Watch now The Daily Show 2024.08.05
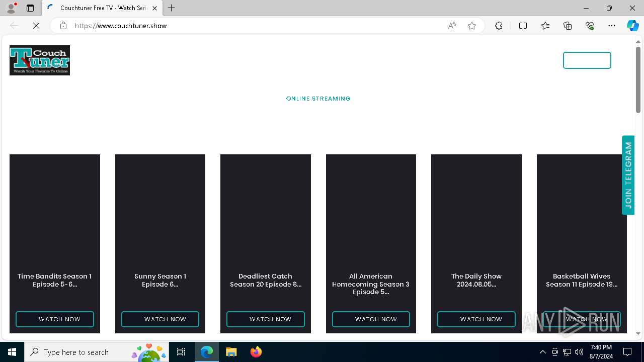This screenshot has height=362, width=644. tap(476, 319)
